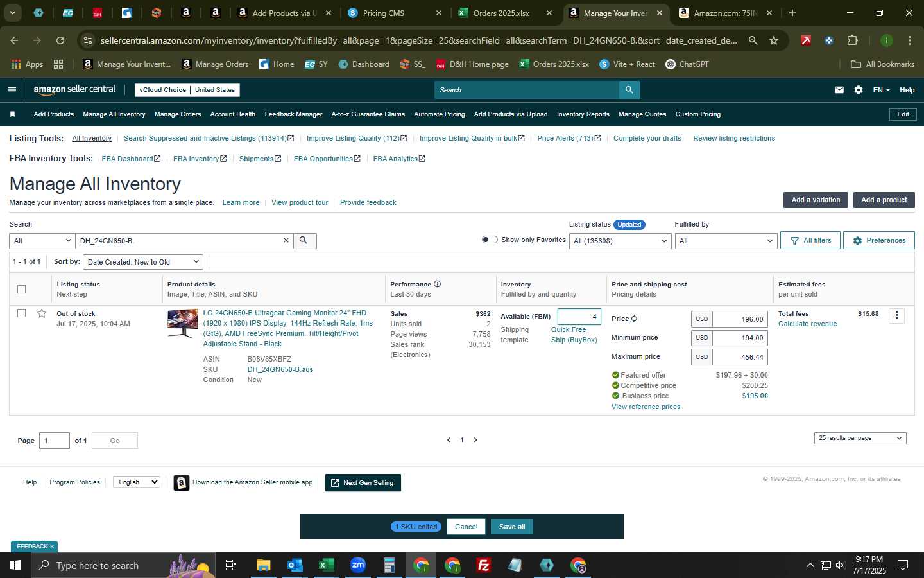Open the English language dropdown in footer
This screenshot has width=924, height=578.
pyautogui.click(x=136, y=482)
